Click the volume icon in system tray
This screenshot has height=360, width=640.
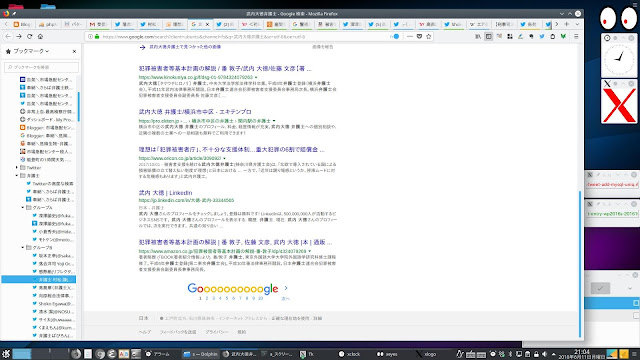(544, 354)
